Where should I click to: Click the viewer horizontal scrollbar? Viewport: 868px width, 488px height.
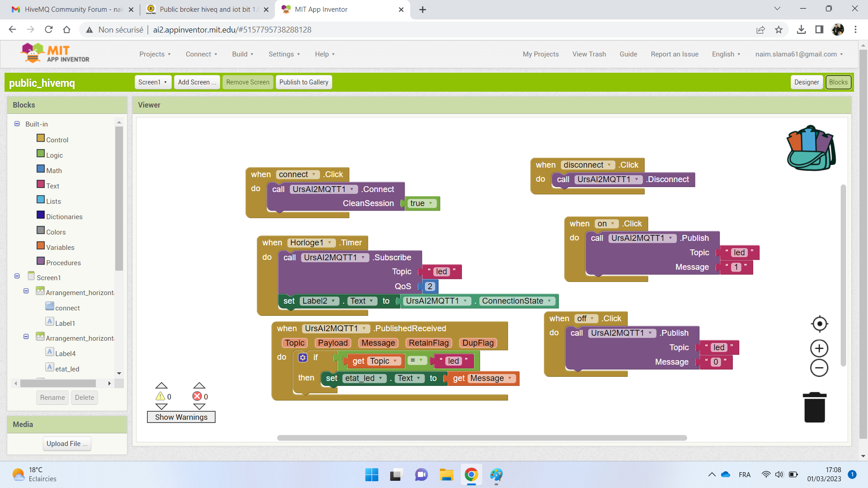click(482, 438)
